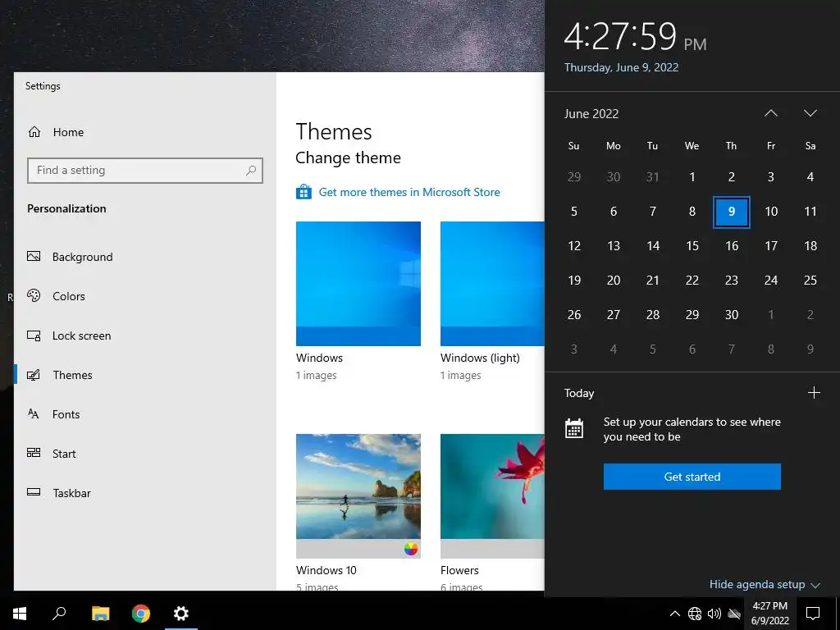Open Google Chrome from taskbar
Viewport: 840px width, 630px height.
141,614
